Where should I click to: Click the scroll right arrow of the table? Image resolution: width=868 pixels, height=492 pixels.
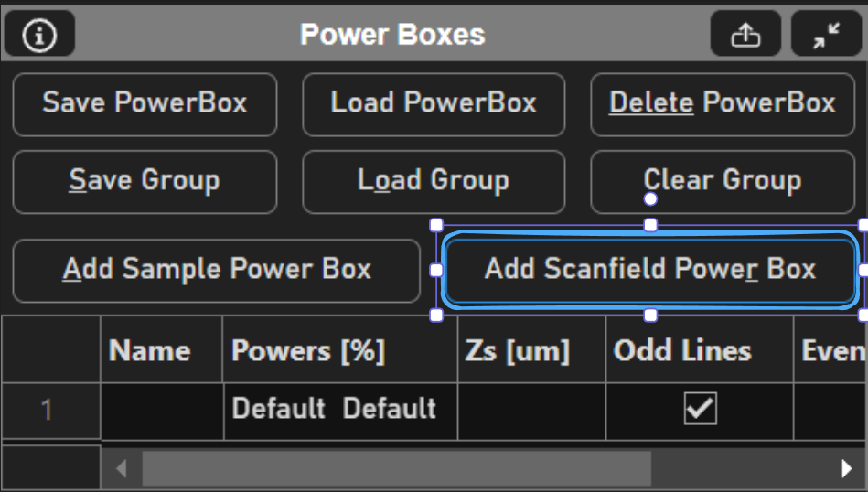pyautogui.click(x=846, y=469)
